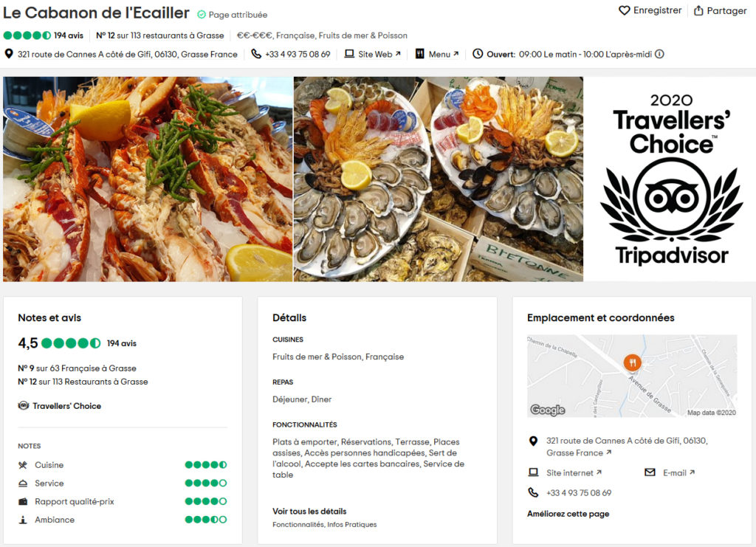Click the phone icon in header bar

(256, 54)
